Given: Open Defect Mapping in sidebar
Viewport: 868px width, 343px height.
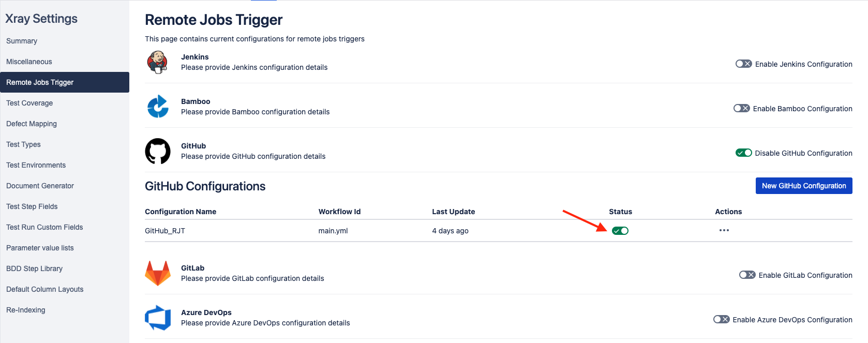Looking at the screenshot, I should (x=32, y=124).
